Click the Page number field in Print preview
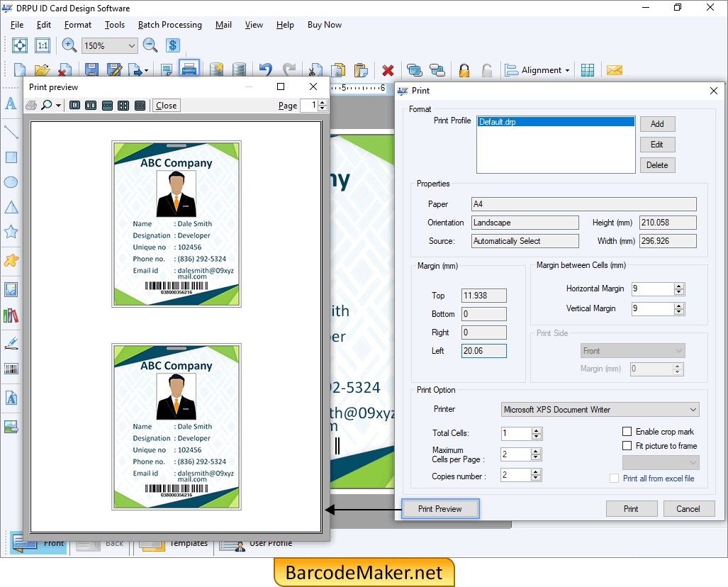 tap(309, 106)
